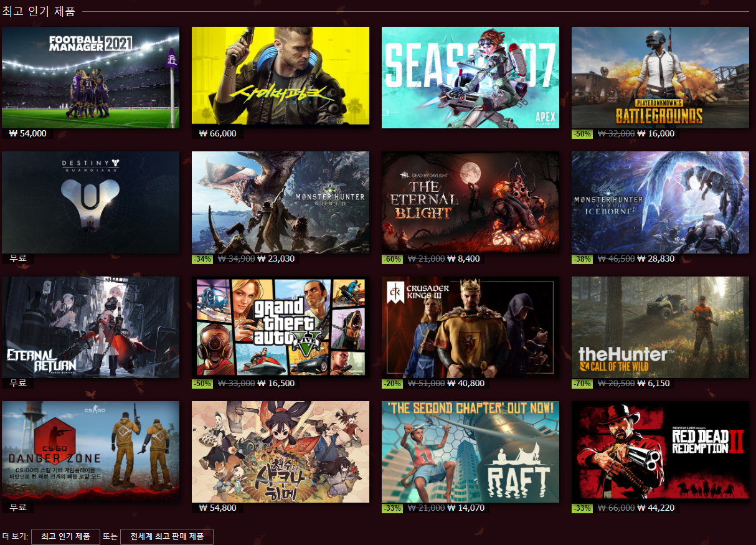Click the 최고 인기 제품 button
The width and height of the screenshot is (756, 545).
point(65,536)
